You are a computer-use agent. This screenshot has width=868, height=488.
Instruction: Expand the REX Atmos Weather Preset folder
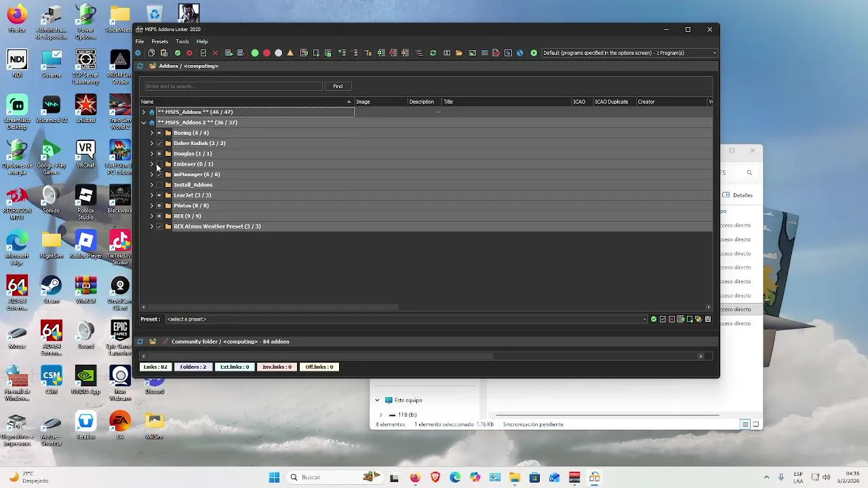(x=151, y=226)
